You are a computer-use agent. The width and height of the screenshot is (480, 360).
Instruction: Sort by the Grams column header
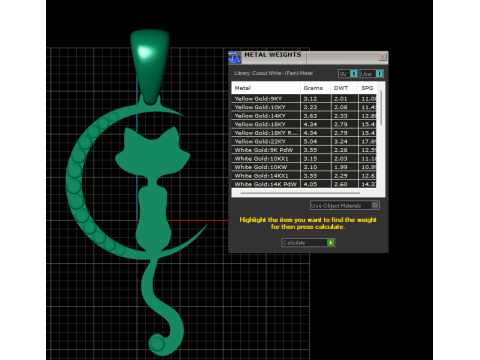316,88
